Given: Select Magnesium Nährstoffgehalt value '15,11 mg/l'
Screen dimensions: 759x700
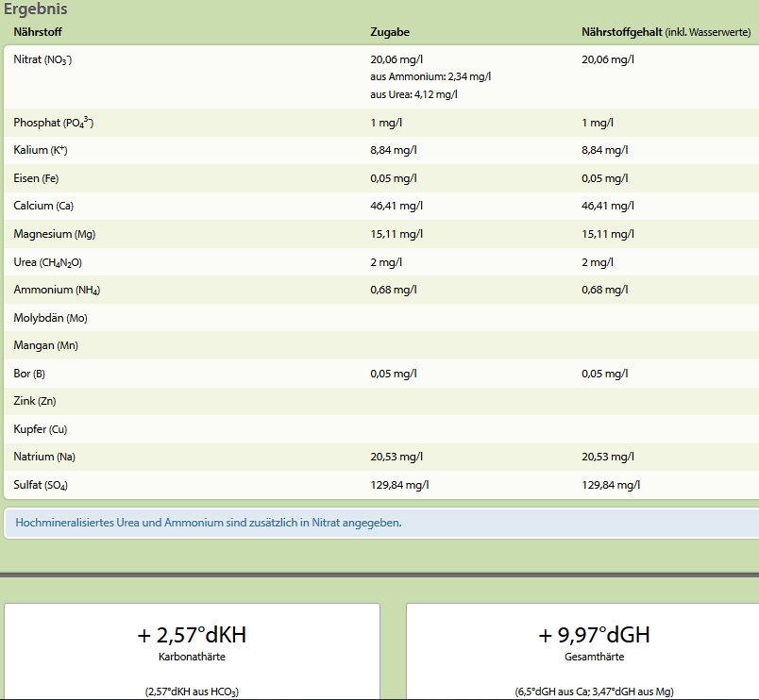Looking at the screenshot, I should [608, 234].
